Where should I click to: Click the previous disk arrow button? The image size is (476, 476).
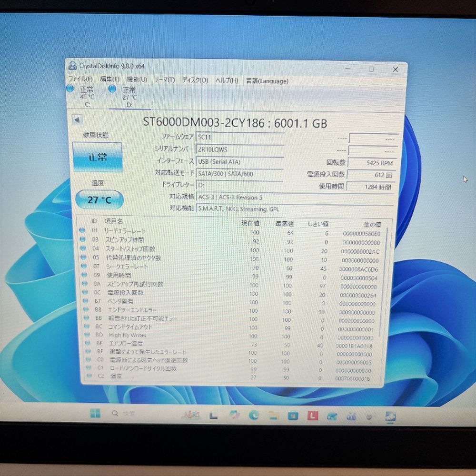click(77, 119)
